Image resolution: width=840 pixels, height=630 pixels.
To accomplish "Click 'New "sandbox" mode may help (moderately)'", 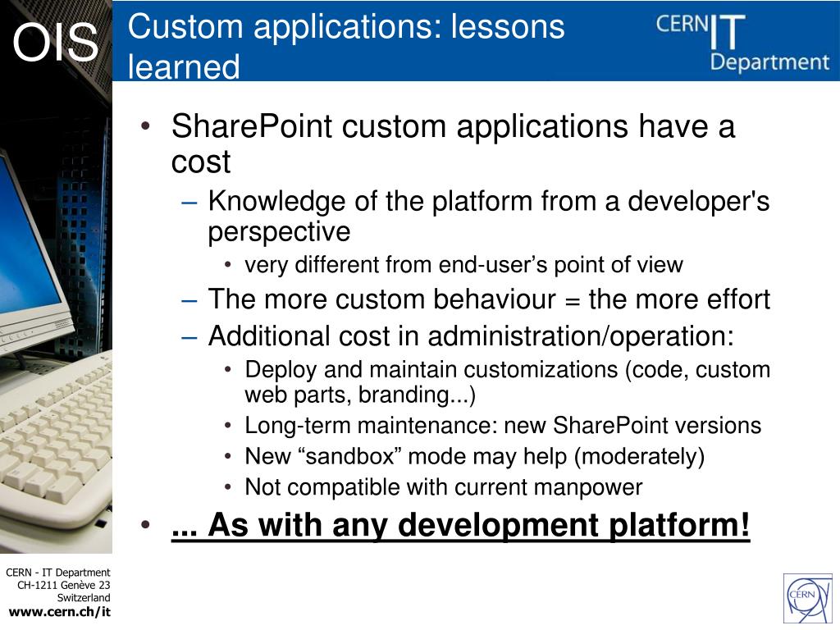I will point(474,456).
